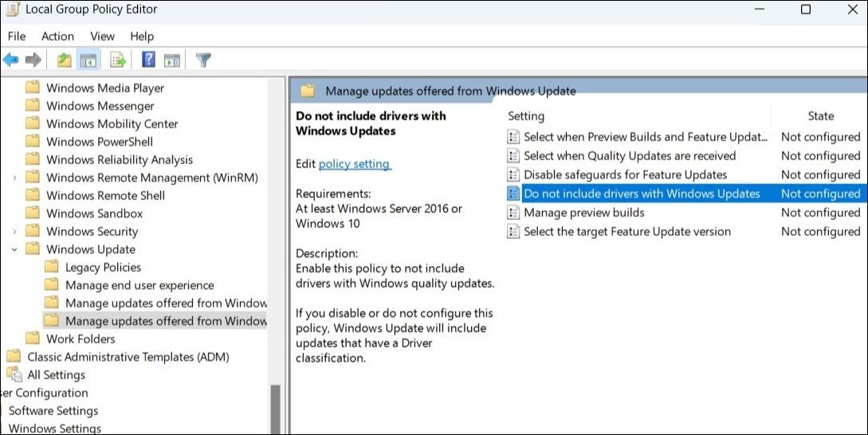Toggle the Show/Hide Action Pane icon
The width and height of the screenshot is (868, 435).
pyautogui.click(x=171, y=60)
